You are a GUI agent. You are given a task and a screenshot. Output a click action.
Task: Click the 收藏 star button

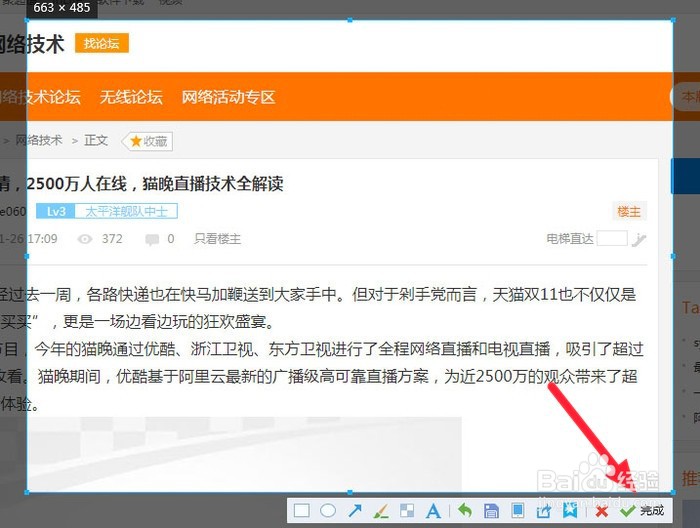tap(147, 141)
